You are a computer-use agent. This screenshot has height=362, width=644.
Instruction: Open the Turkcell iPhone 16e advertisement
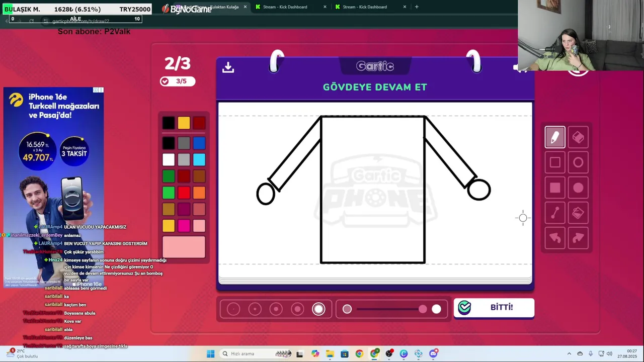pyautogui.click(x=53, y=187)
